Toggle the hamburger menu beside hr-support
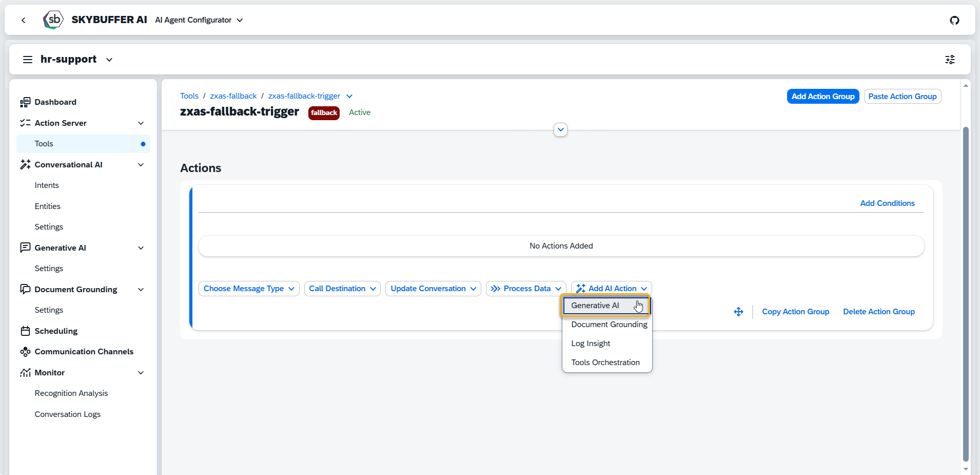 tap(28, 60)
